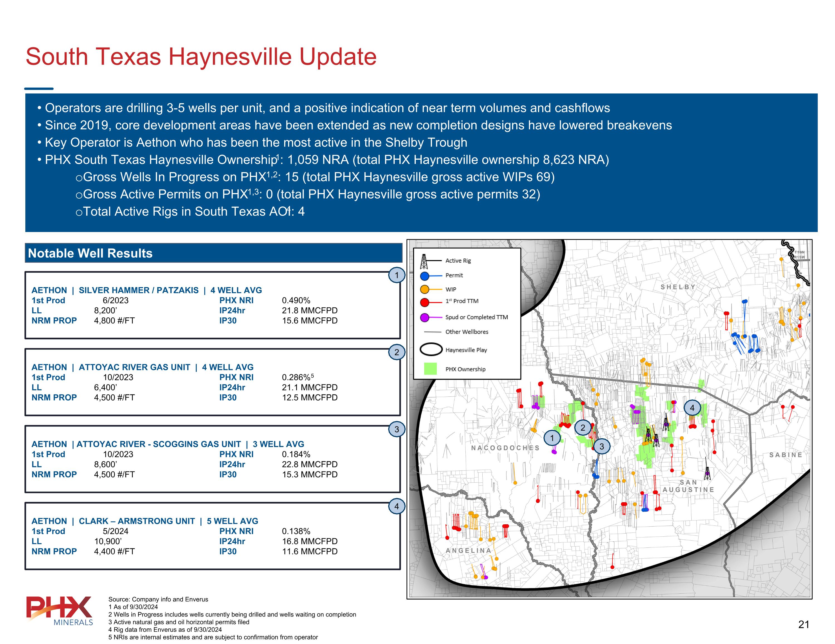The width and height of the screenshot is (835, 644).
Task: Click the SHELBY county label on map
Action: coord(678,287)
